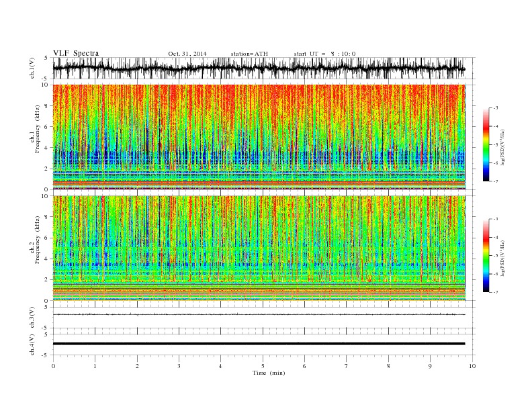Click the time axis tick label "5"
This screenshot has width=532, height=411.
click(263, 366)
